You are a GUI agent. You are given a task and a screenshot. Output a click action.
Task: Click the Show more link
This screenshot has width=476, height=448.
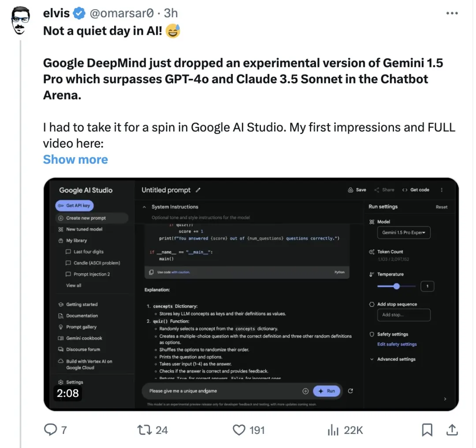[x=75, y=160]
